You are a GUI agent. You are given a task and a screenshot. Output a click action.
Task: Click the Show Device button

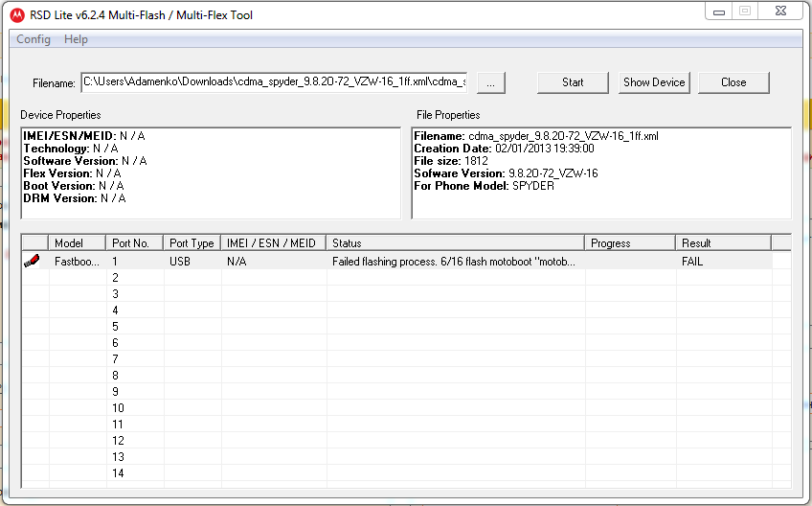point(654,82)
